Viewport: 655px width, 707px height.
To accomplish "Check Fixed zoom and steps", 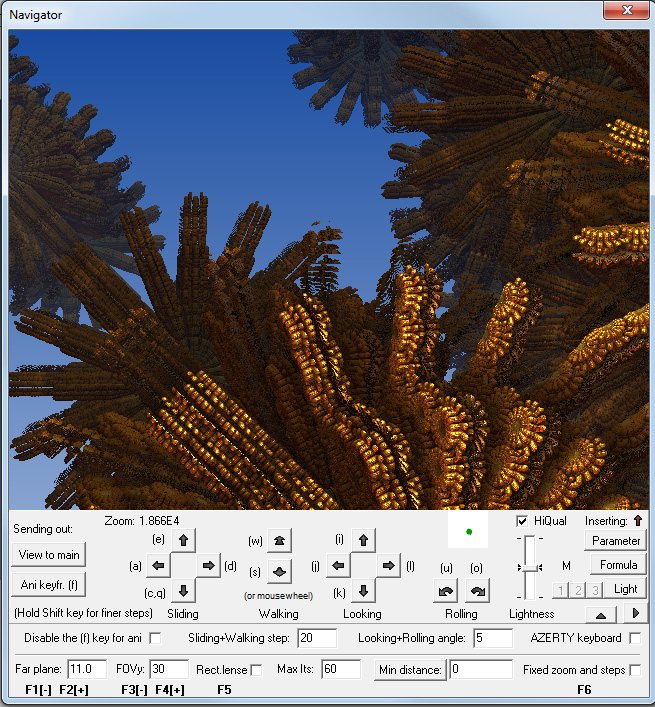I will 635,669.
